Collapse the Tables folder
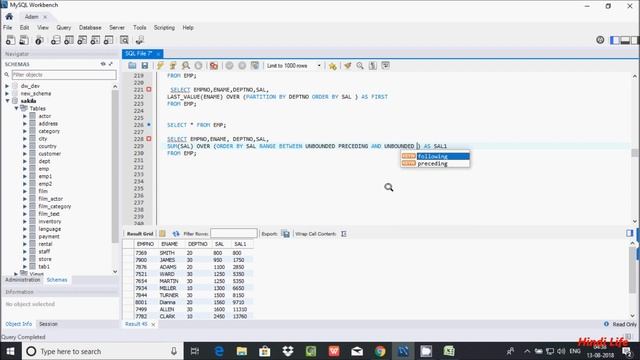 point(16,109)
